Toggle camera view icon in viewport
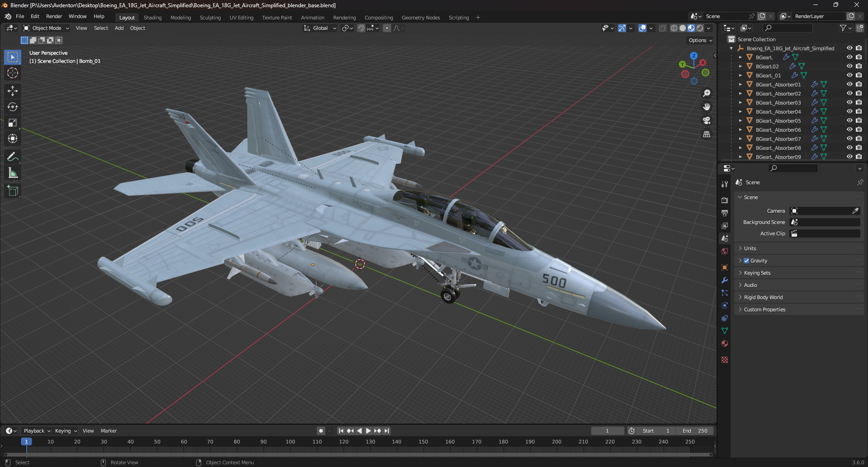 click(707, 120)
